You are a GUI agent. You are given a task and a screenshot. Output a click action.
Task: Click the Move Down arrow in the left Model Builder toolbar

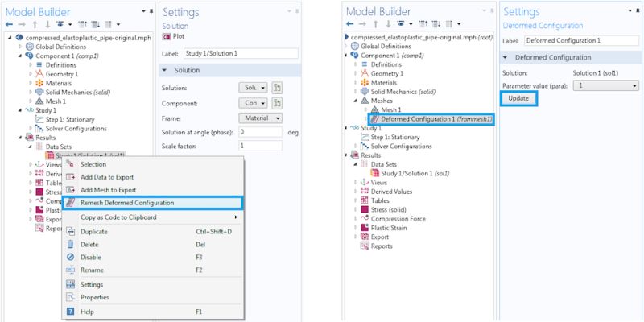tap(47, 25)
